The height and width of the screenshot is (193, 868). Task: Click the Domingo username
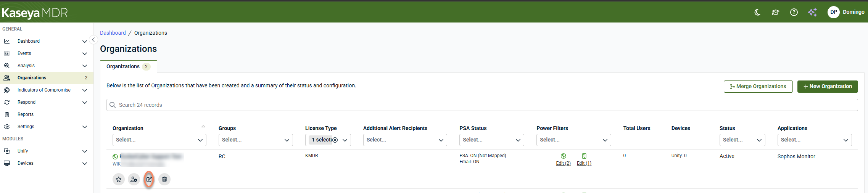point(854,12)
